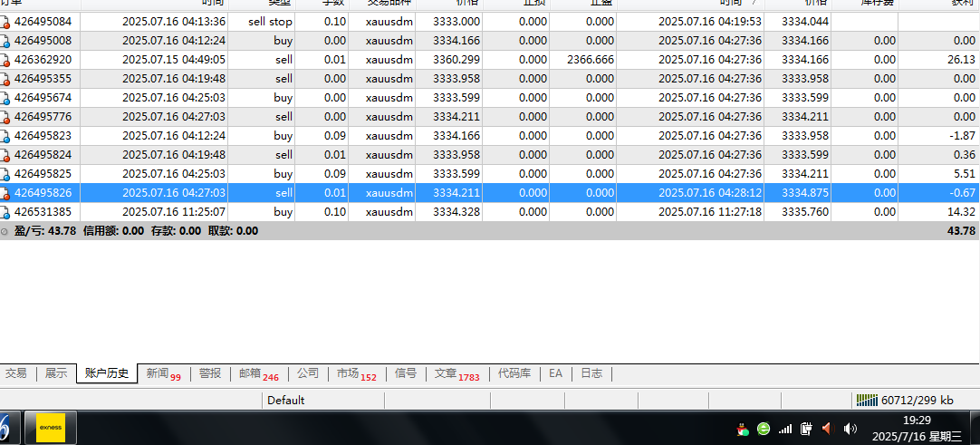Click the order icon beside 426495084
Viewport: 980px width, 445px height.
(x=5, y=23)
